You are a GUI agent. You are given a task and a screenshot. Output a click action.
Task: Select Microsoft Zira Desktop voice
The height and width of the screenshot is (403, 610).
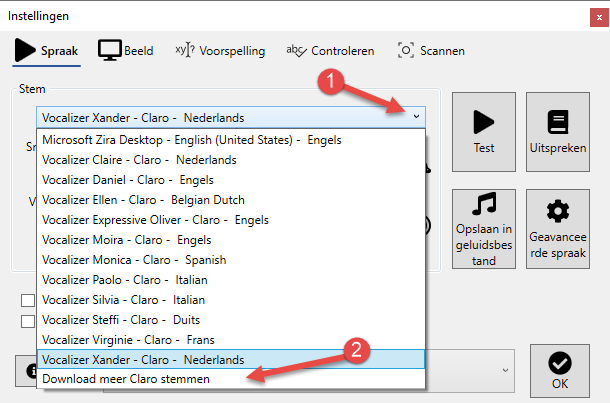[x=231, y=140]
